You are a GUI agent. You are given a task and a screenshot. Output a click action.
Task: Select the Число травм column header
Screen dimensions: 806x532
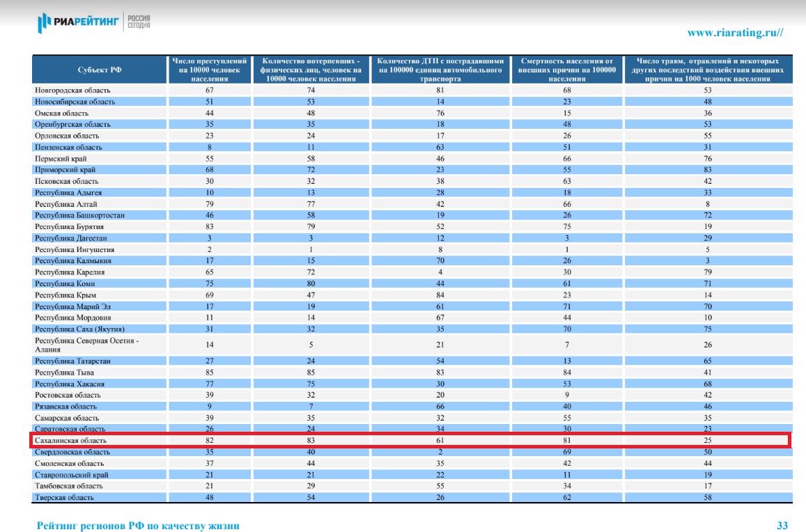(706, 70)
